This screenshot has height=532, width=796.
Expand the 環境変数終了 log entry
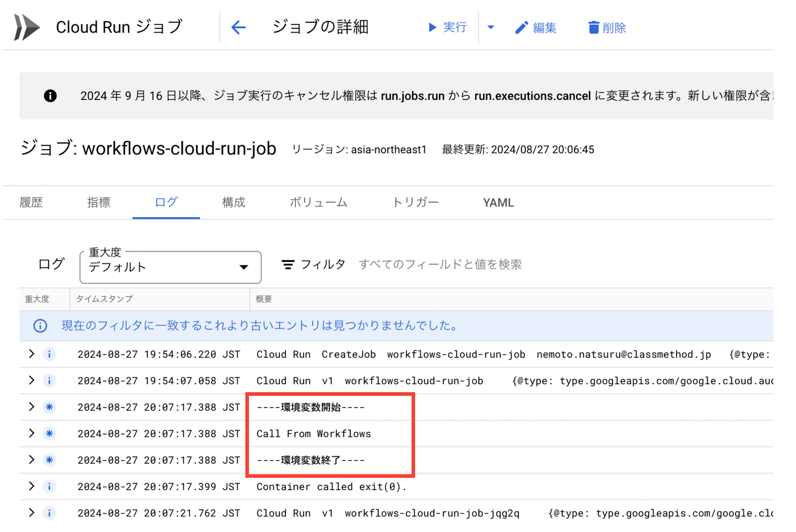[31, 460]
